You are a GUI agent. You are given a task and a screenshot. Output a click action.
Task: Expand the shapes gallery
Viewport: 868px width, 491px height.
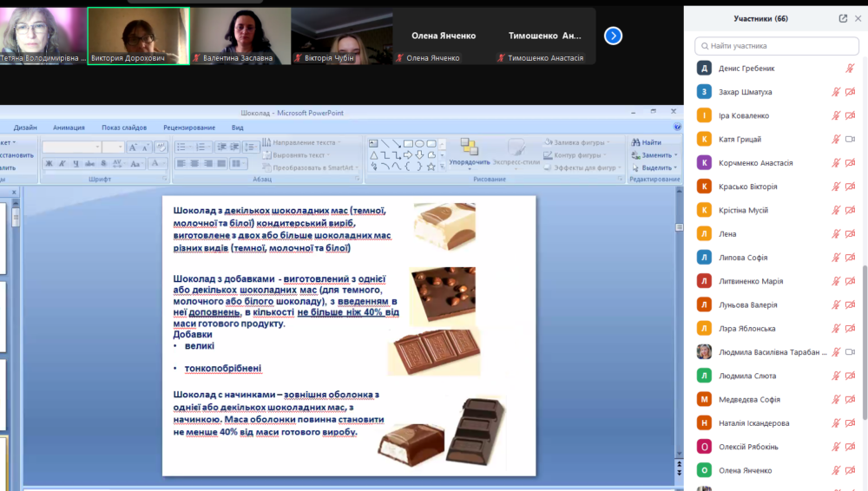tap(443, 167)
